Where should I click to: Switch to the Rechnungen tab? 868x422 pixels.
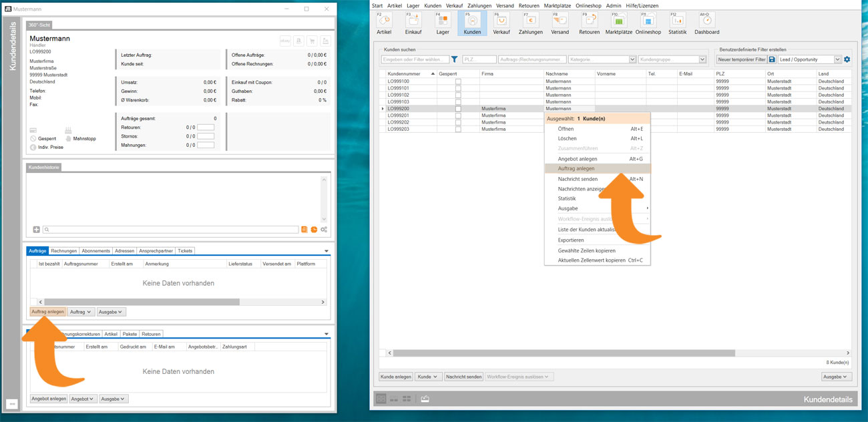[64, 251]
